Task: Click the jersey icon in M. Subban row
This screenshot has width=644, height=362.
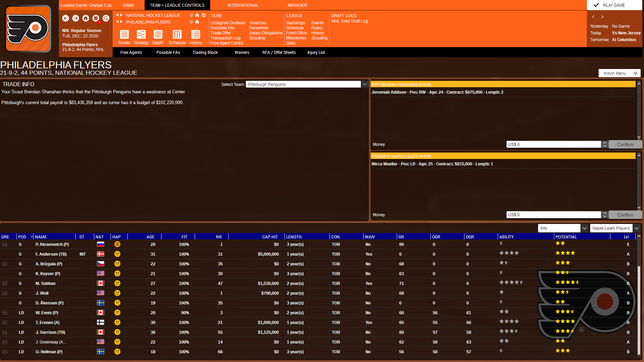Action: click(5, 284)
